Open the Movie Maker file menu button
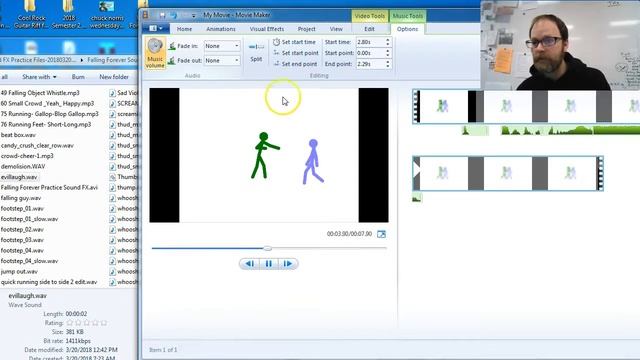 (156, 29)
